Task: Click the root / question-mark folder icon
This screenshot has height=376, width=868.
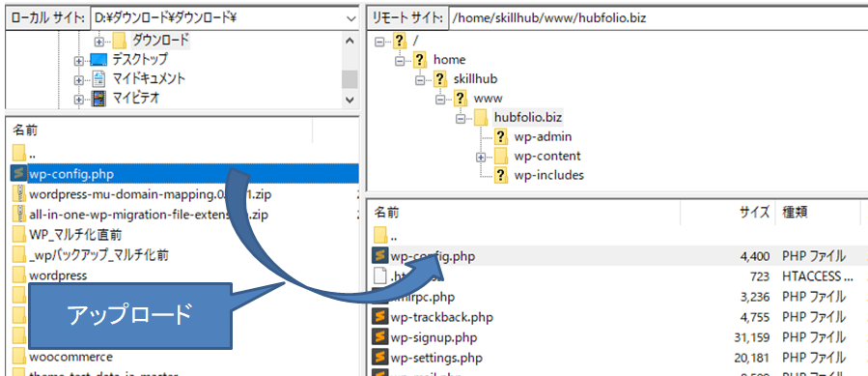Action: click(x=399, y=41)
